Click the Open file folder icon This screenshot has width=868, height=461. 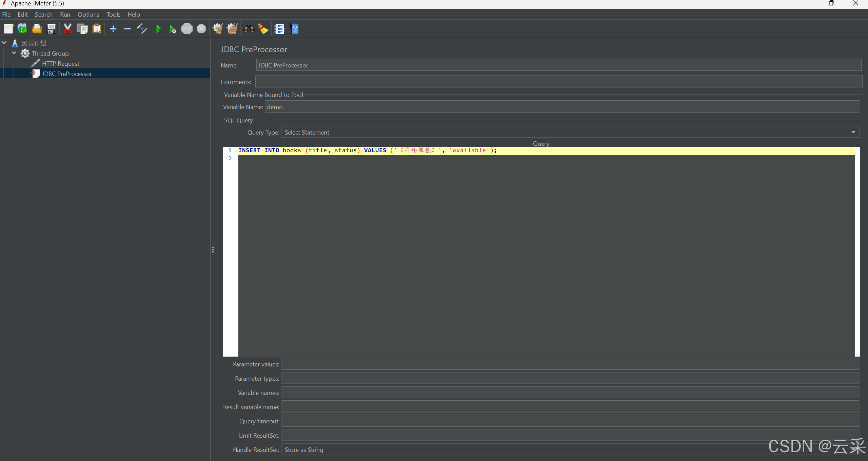[37, 29]
